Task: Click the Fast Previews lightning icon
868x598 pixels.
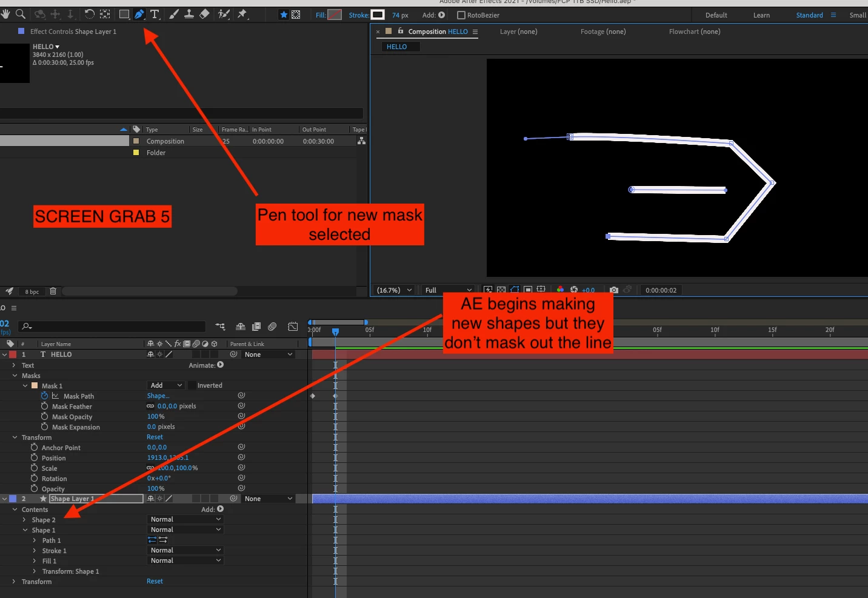Action: 488,290
